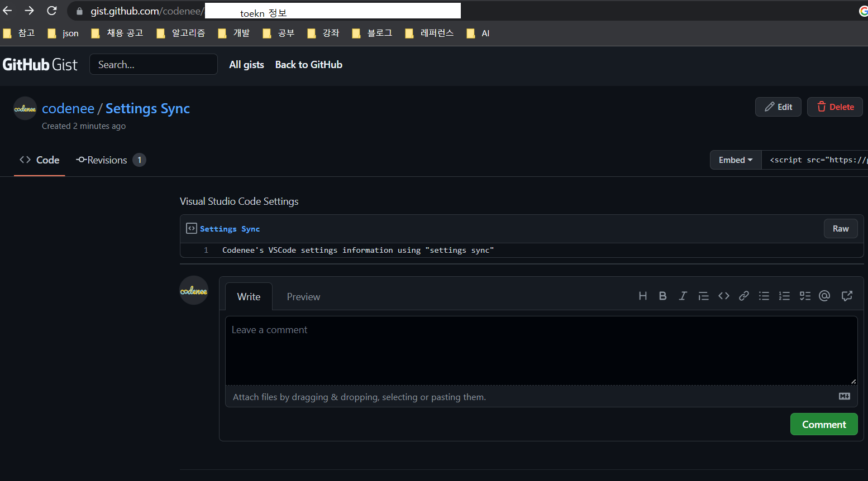Open the 참고 bookmark folder
Image resolution: width=868 pixels, height=481 pixels.
point(19,33)
